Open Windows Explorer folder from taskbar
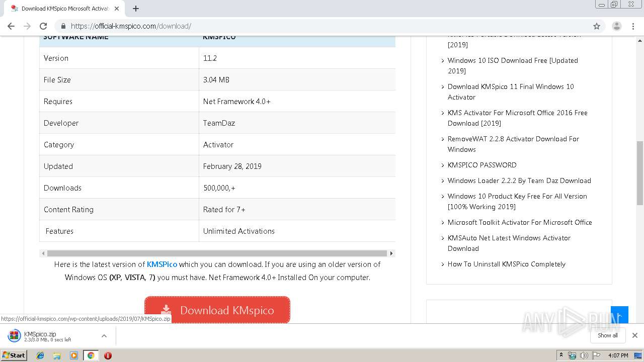Viewport: 644px width, 362px height. pyautogui.click(x=57, y=355)
